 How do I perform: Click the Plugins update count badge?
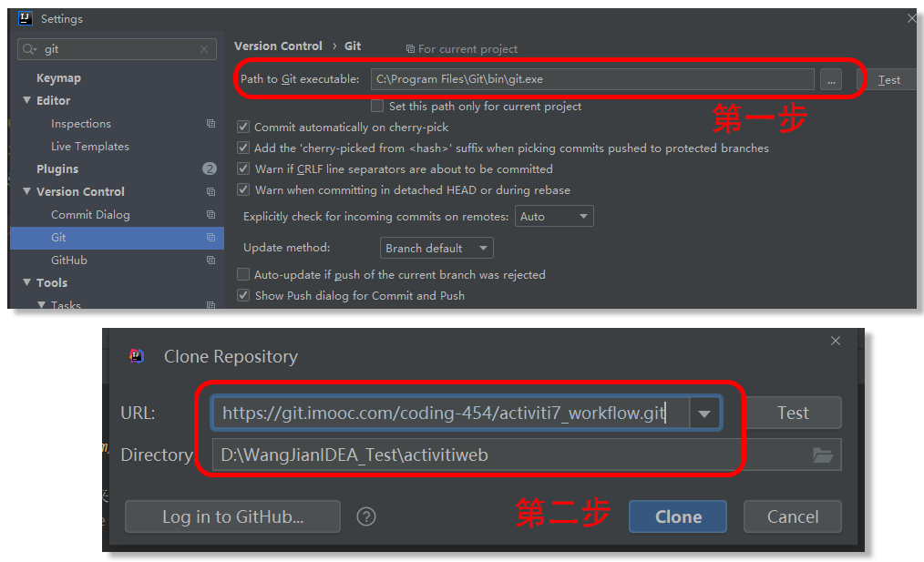point(210,169)
